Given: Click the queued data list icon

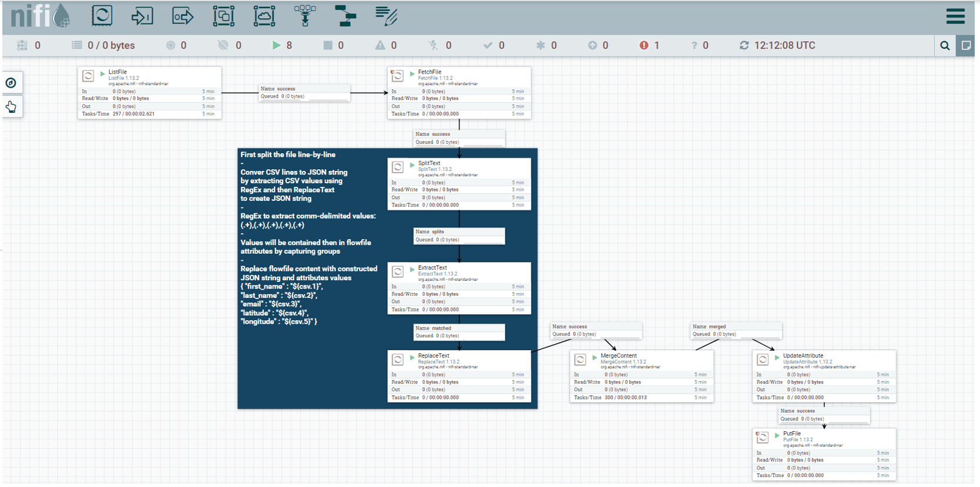Looking at the screenshot, I should click(77, 45).
